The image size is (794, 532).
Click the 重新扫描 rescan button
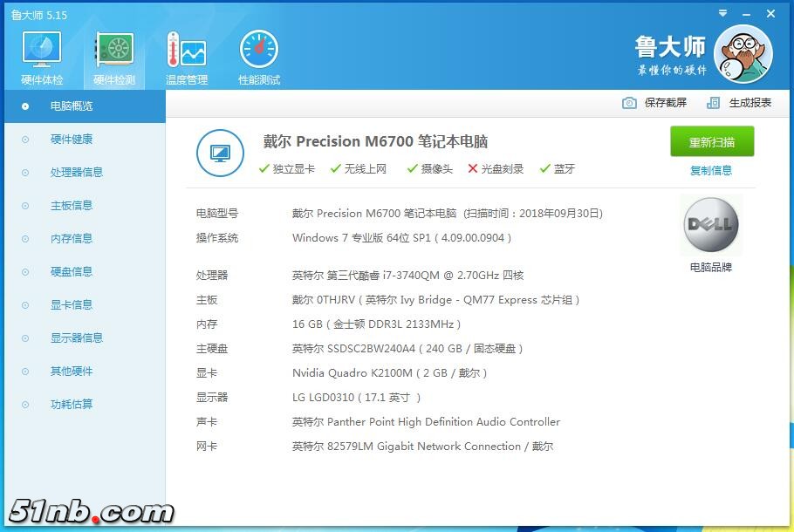(712, 142)
